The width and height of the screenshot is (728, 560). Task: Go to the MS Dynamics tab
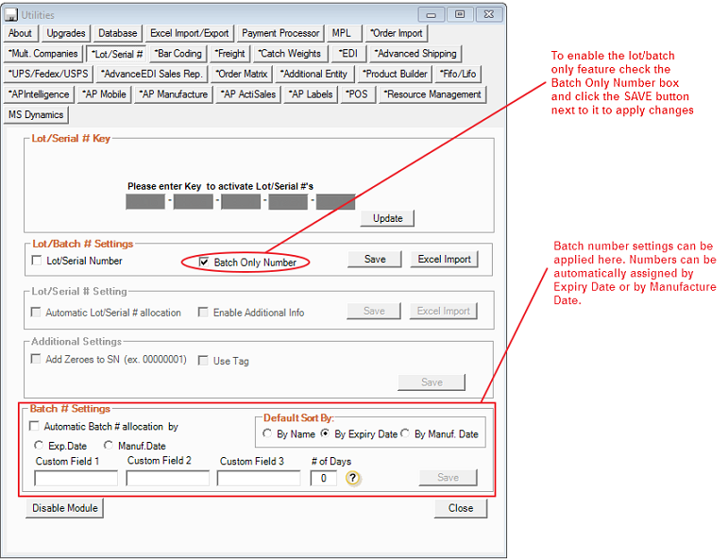[x=36, y=115]
